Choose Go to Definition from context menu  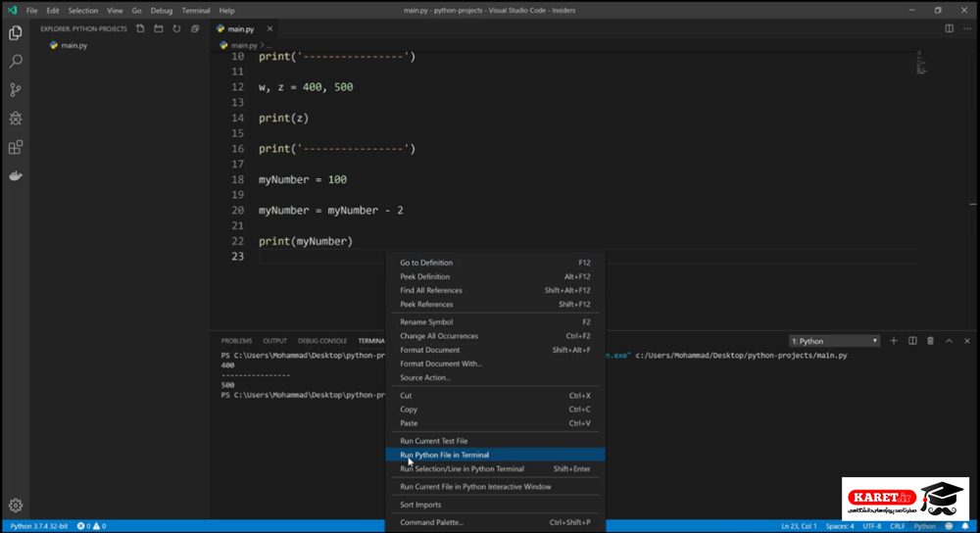coord(495,263)
